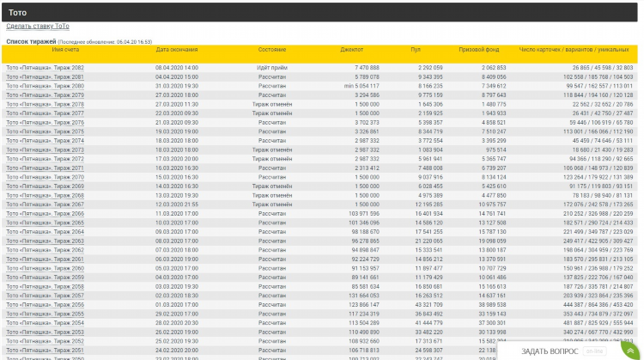Open Тото «Пятнашка» Тираж 2057 link

[x=46, y=296]
